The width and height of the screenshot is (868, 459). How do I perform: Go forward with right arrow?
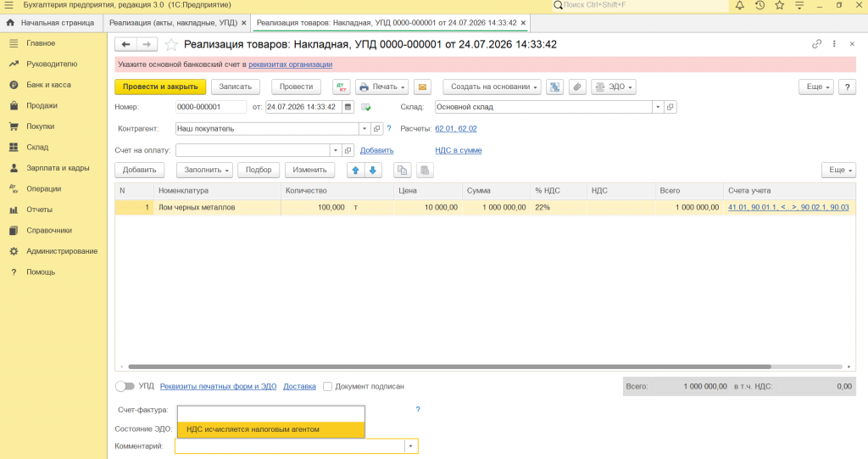(147, 44)
